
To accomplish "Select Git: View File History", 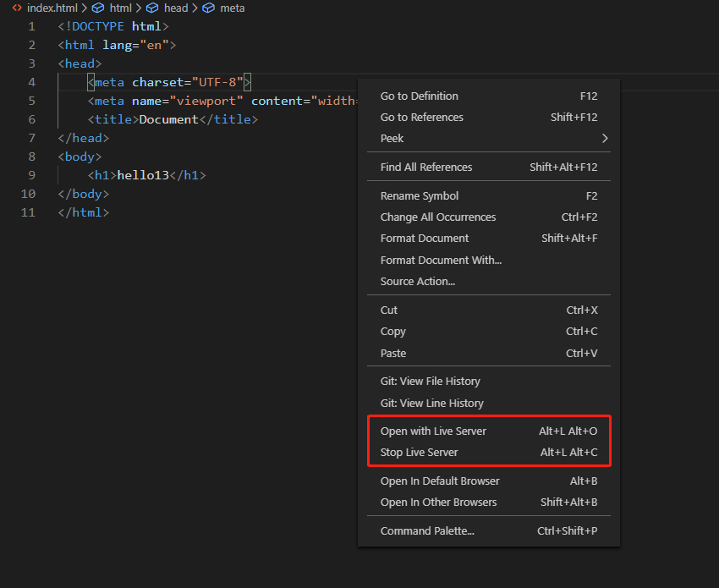I will (431, 382).
